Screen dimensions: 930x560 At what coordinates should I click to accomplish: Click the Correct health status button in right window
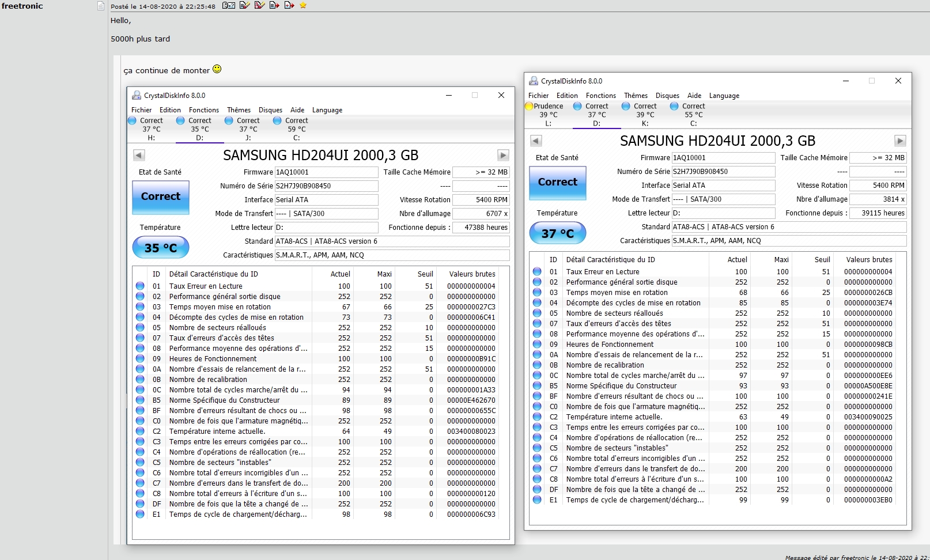[558, 183]
